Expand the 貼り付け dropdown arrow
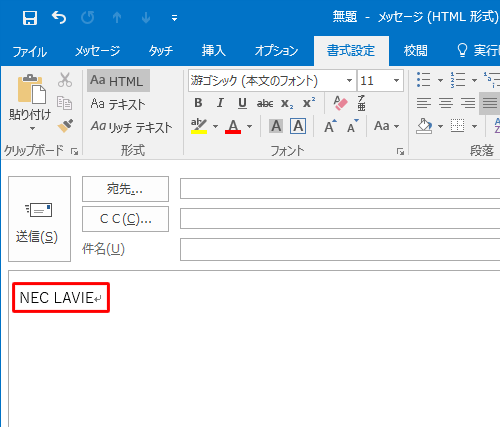This screenshot has width=500, height=427. (x=32, y=129)
